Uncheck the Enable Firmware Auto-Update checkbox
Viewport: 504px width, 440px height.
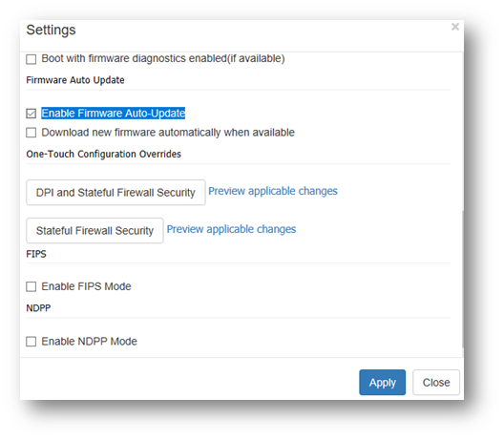coord(31,114)
